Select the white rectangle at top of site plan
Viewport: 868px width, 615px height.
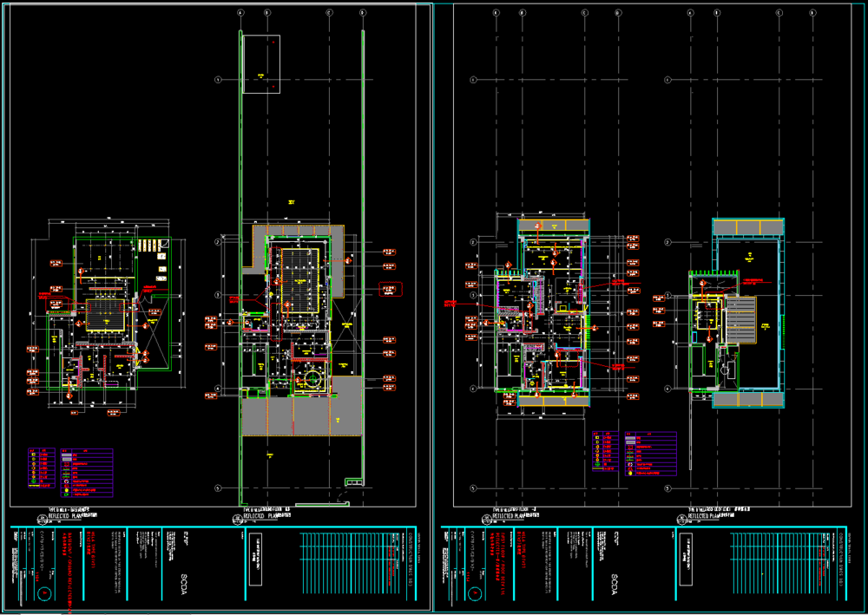(261, 64)
